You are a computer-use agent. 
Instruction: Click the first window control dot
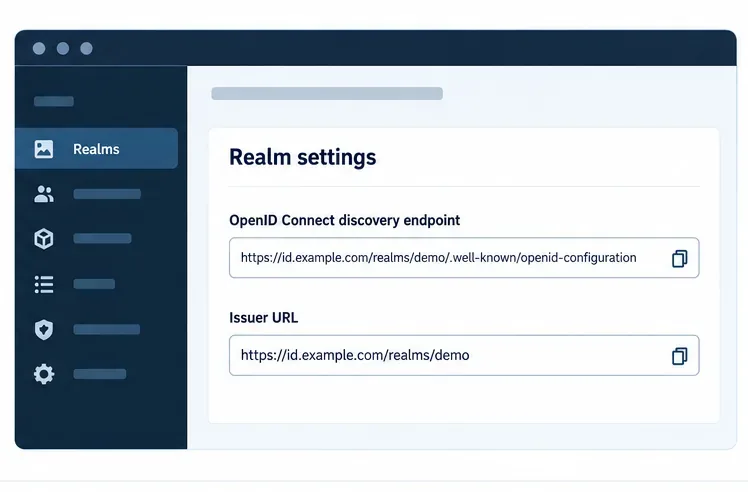(39, 48)
